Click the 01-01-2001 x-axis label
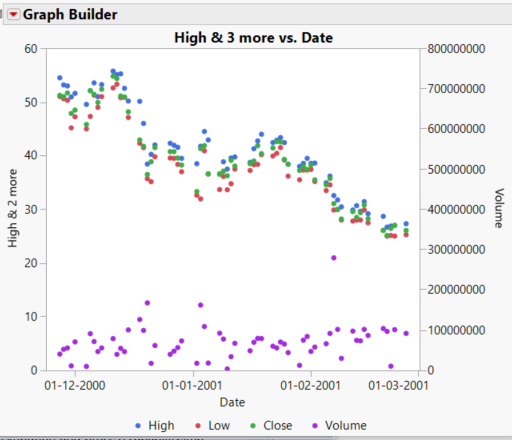Screen dimensions: 512x440 192,386
